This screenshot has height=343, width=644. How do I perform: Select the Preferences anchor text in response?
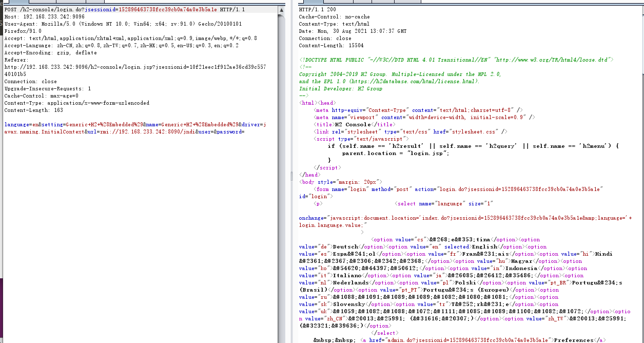[572, 340]
